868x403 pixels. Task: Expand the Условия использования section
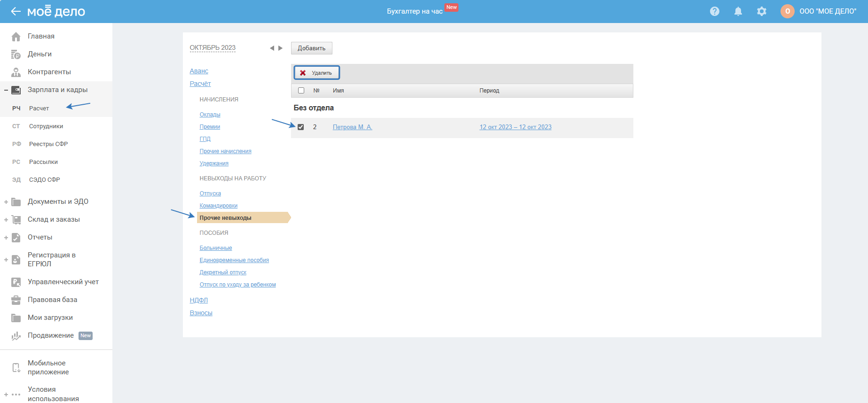(6, 395)
